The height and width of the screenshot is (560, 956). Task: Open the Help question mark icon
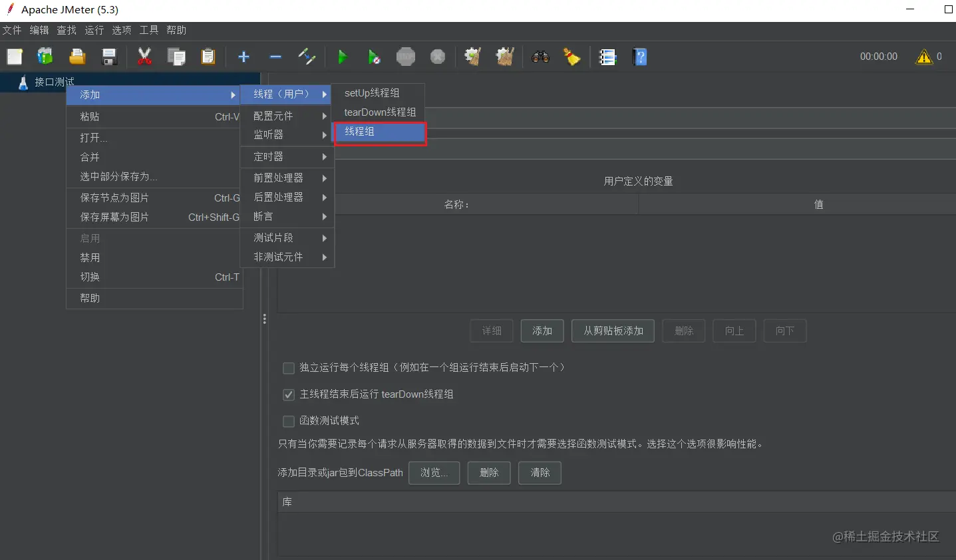640,57
